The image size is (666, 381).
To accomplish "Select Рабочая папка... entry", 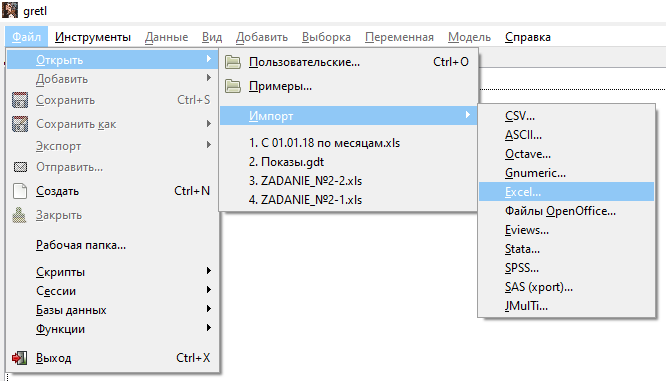I will (113, 245).
